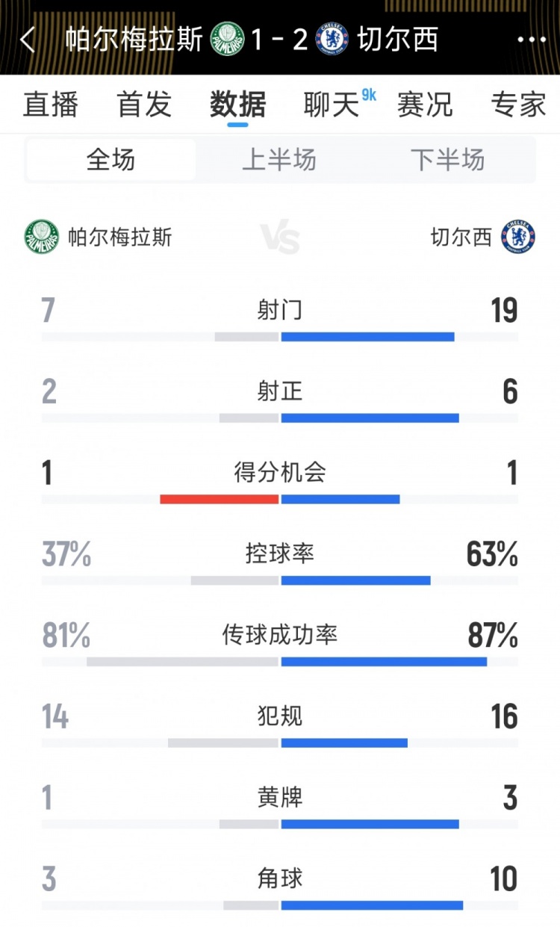
Task: Switch to the 全场 (full match) view
Action: click(110, 158)
